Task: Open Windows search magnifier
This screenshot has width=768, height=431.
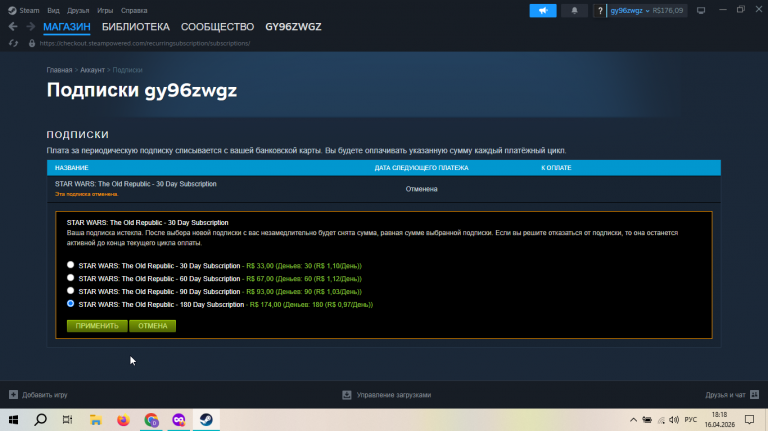Action: (x=41, y=420)
